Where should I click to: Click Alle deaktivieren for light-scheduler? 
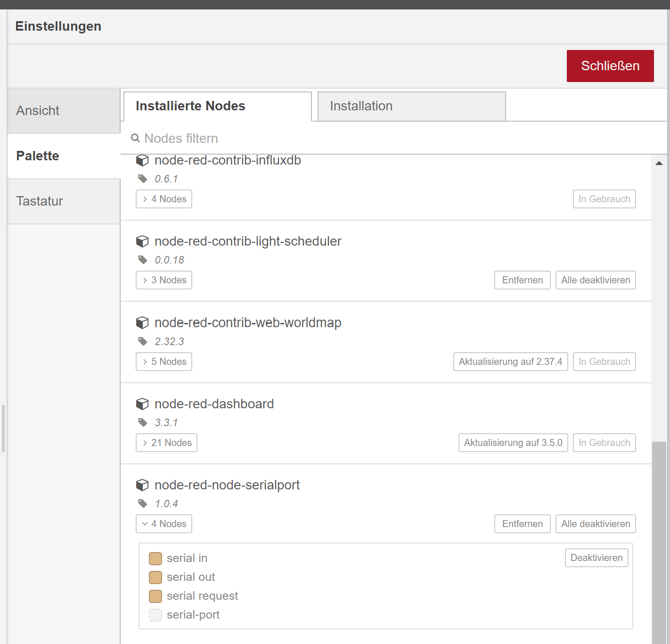coord(596,280)
